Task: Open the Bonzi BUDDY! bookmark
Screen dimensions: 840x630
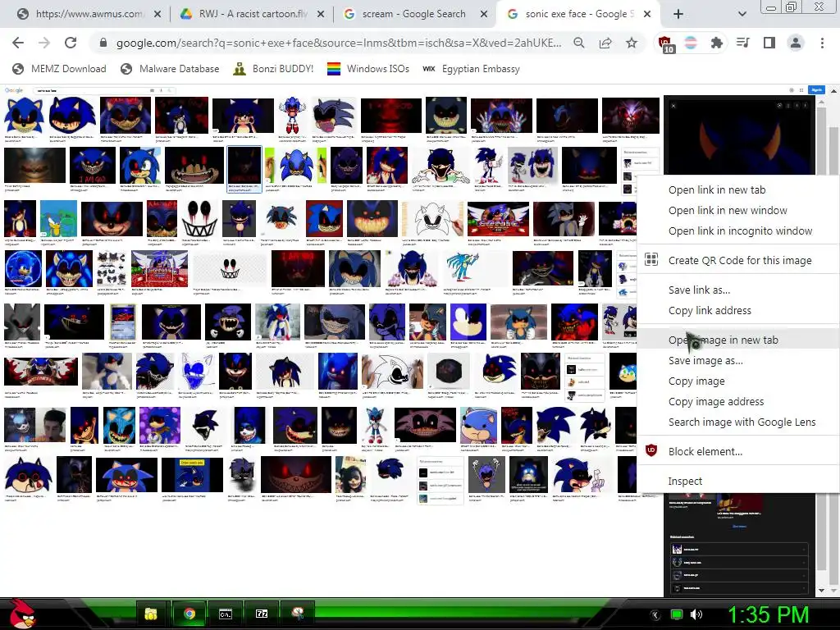Action: pos(274,69)
